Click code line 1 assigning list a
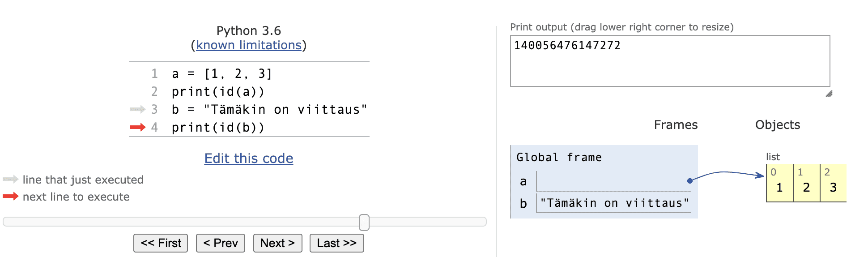The width and height of the screenshot is (868, 257). 222,73
